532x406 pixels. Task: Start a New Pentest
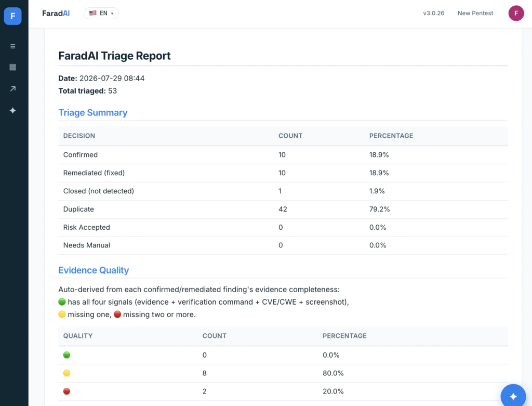[475, 13]
